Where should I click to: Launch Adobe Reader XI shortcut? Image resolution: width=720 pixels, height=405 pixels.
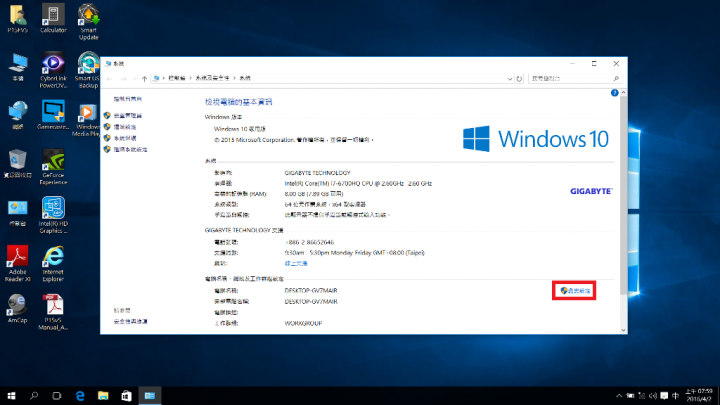point(17,264)
